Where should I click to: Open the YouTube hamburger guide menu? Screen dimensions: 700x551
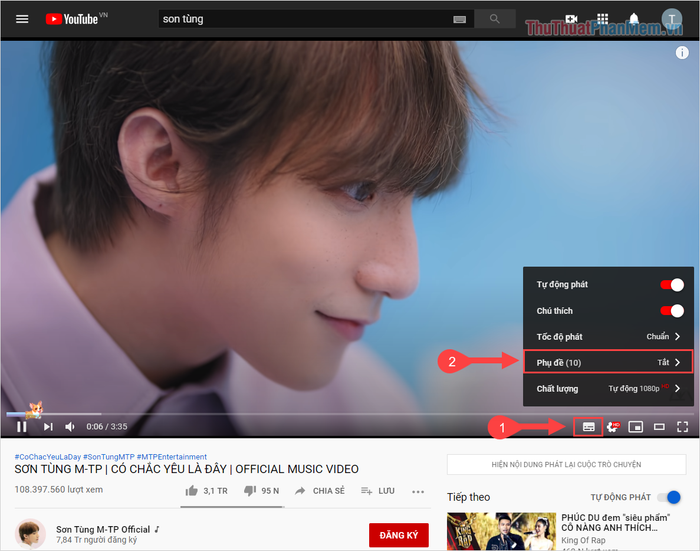click(22, 19)
